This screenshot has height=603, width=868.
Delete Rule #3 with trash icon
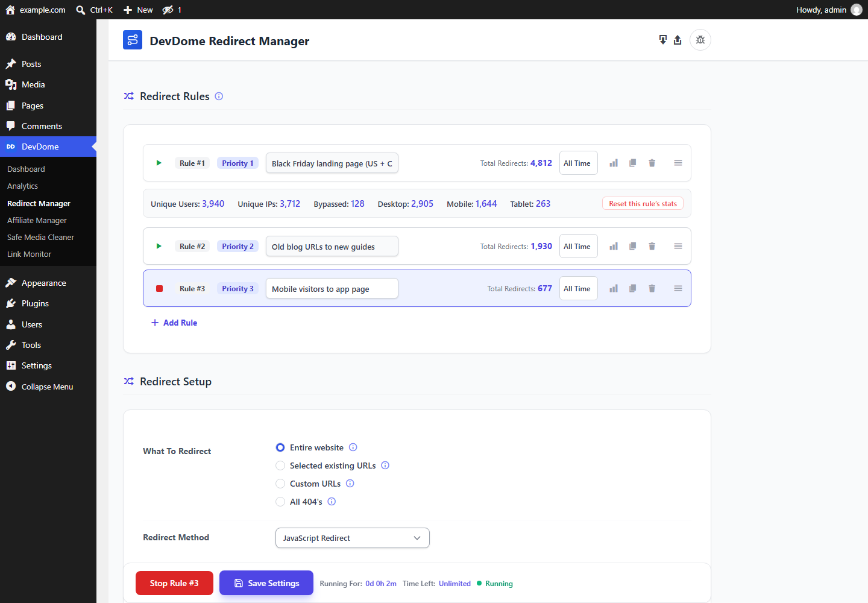[652, 288]
